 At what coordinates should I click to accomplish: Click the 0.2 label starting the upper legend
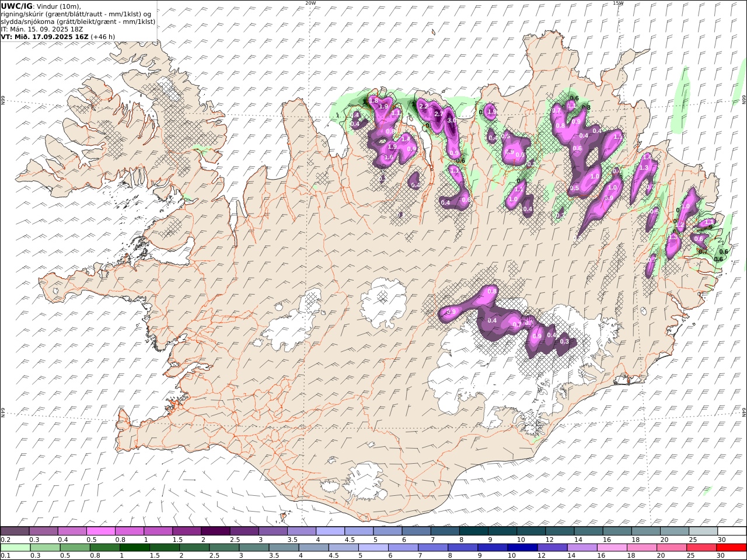(x=5, y=540)
